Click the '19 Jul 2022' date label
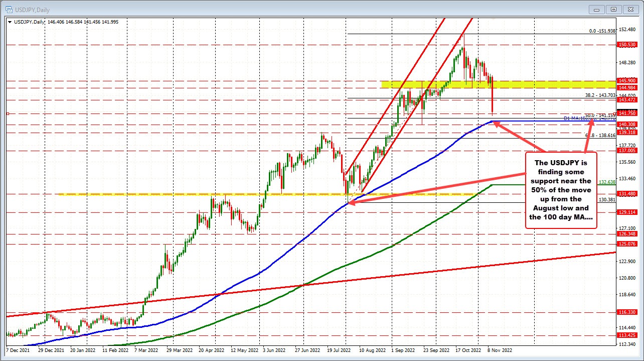The image size is (644, 361). pos(340,350)
